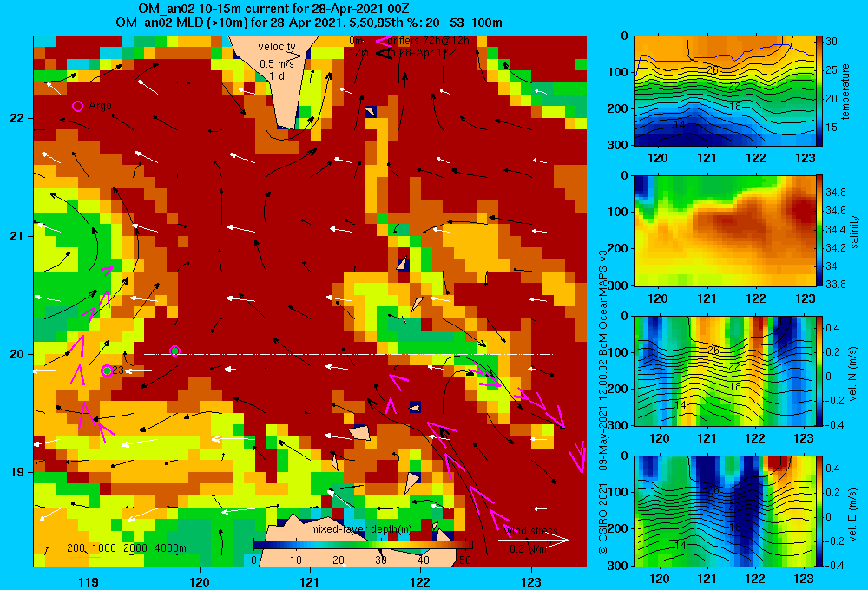868x590 pixels.
Task: Click the "30" tick on the temperature scale
Action: [832, 42]
